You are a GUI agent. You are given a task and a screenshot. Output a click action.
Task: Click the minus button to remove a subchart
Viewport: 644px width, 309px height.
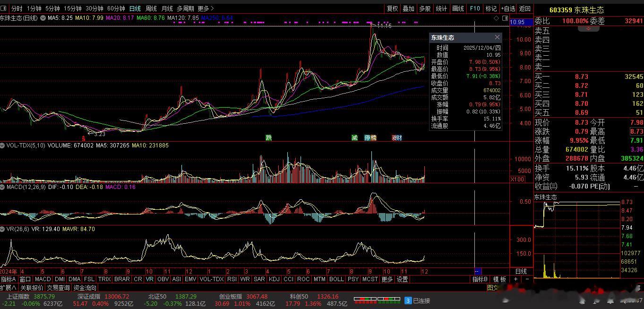pos(527,279)
